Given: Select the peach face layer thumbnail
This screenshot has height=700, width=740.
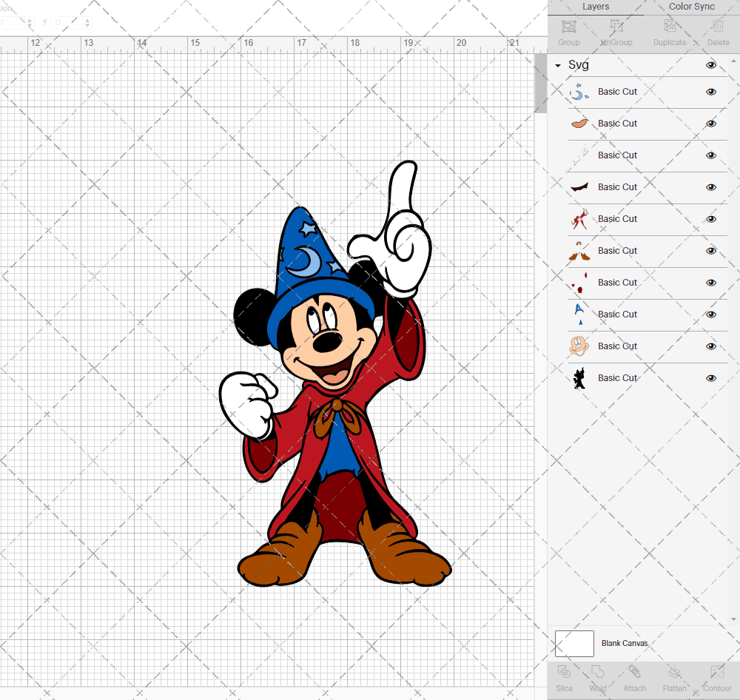Looking at the screenshot, I should [x=579, y=346].
